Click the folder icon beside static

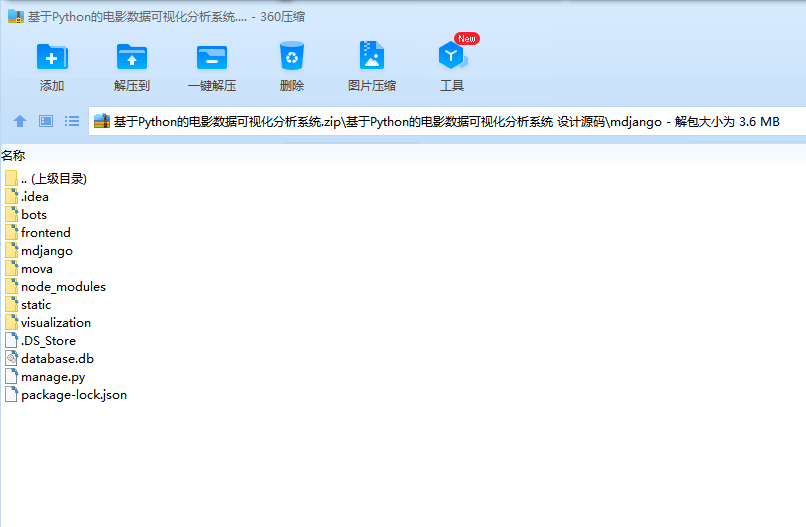tap(11, 304)
